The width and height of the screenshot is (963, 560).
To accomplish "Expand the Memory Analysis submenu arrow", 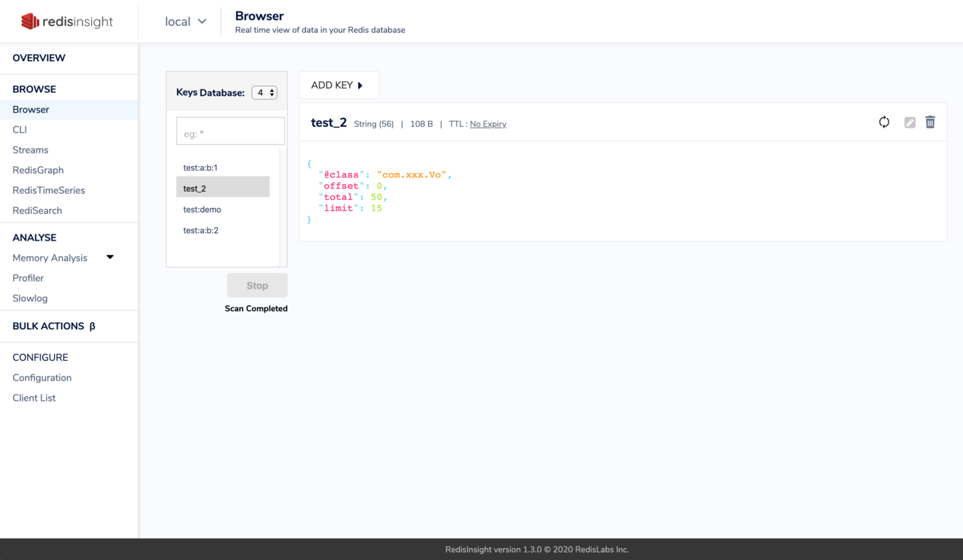I will pos(110,257).
